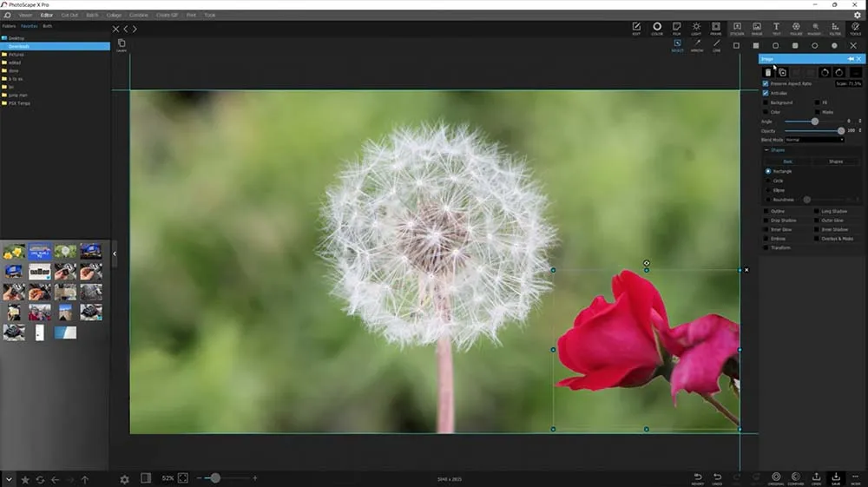Click the Shapes button in Shapes section
Viewport: 868px width, 487px height.
(835, 161)
